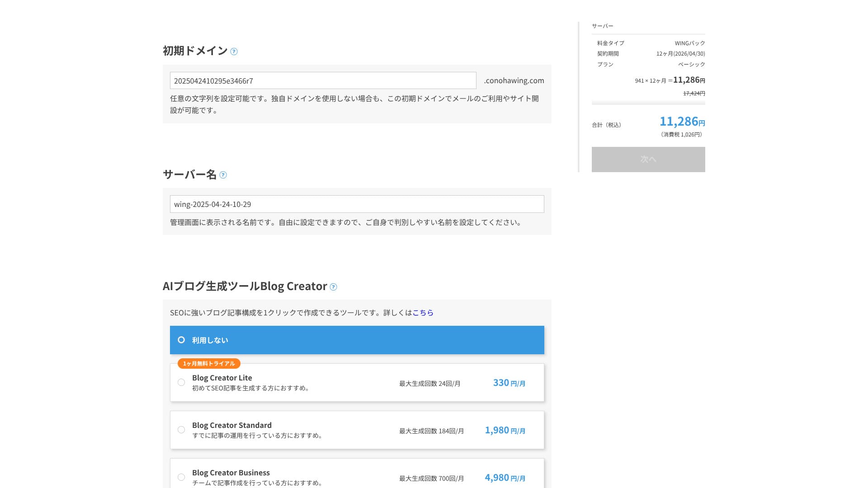Click the 4,980 円/月 Business price
Viewport: 868px width, 488px height.
(505, 478)
